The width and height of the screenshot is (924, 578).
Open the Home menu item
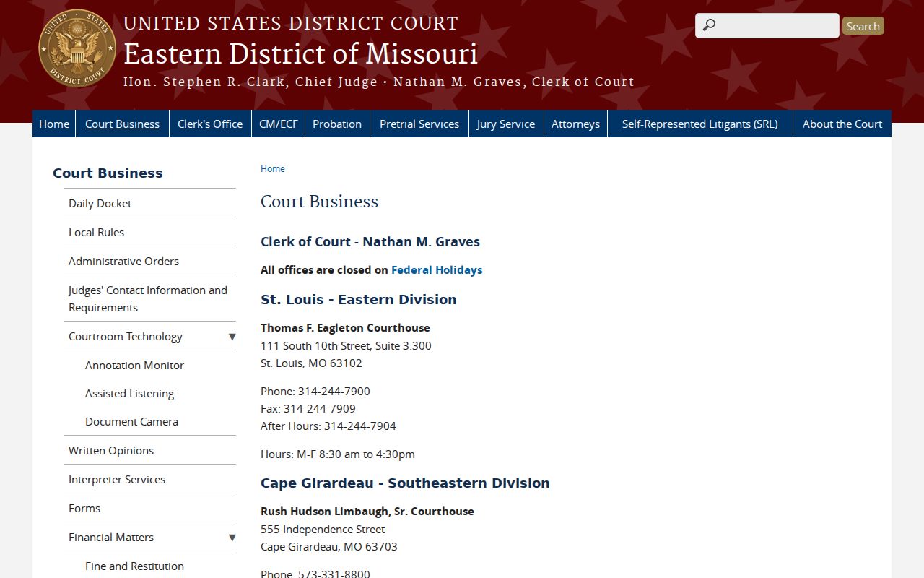click(54, 124)
